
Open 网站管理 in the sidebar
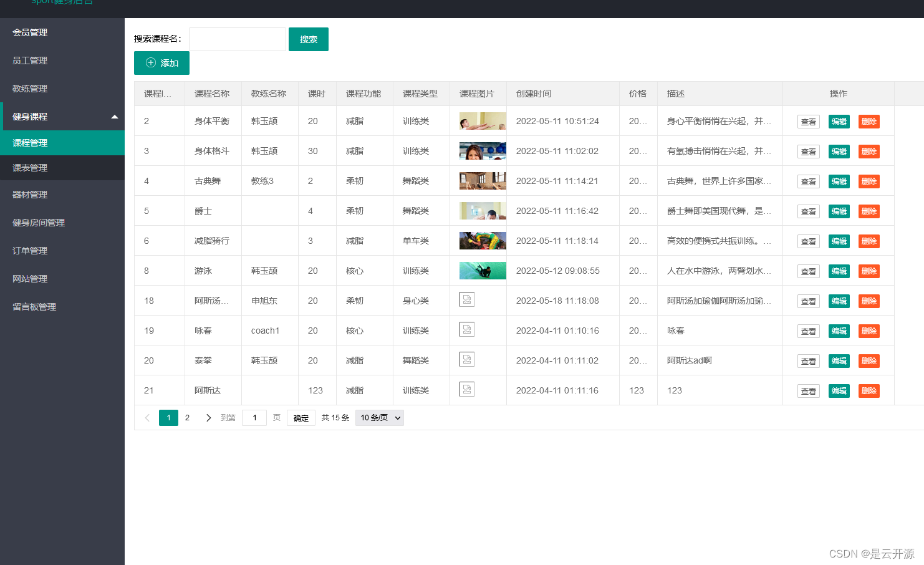pyautogui.click(x=30, y=279)
